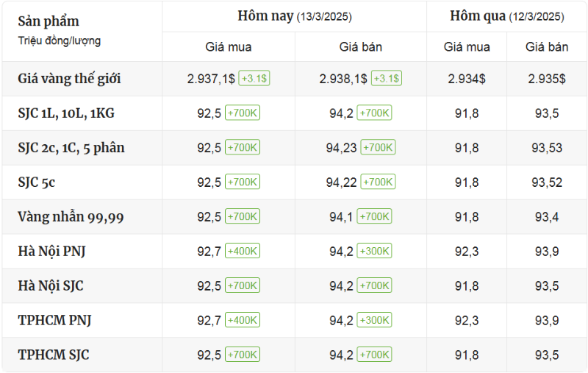Click the Sản phẩm column header

click(x=49, y=21)
